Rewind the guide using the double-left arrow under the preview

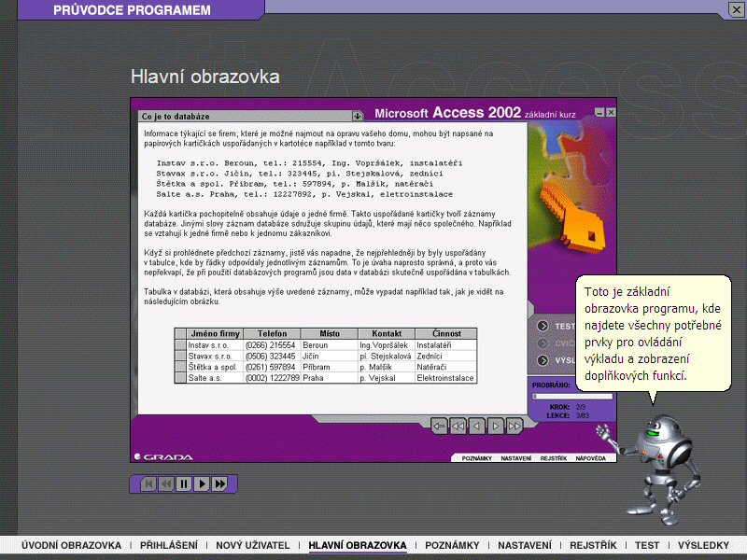(166, 484)
